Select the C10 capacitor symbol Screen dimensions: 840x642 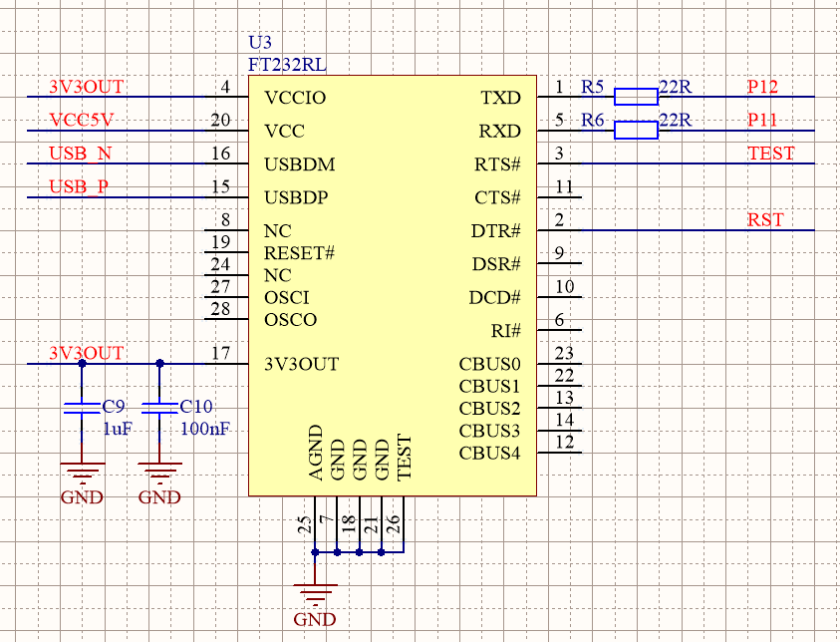coord(159,409)
